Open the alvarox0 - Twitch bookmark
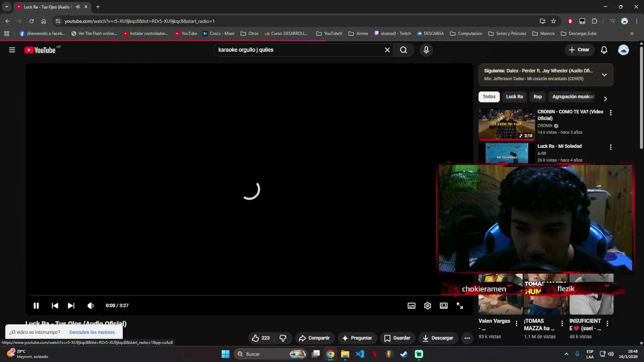The image size is (644, 362). pyautogui.click(x=392, y=34)
